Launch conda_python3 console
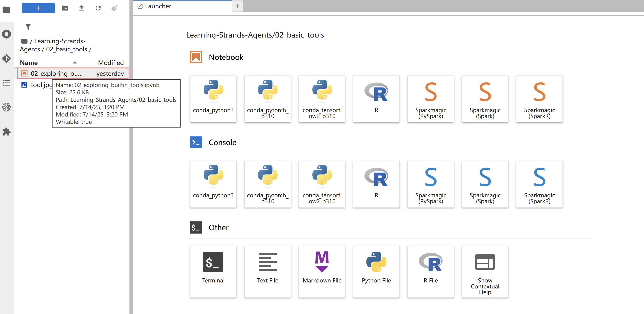This screenshot has height=314, width=644. click(213, 184)
